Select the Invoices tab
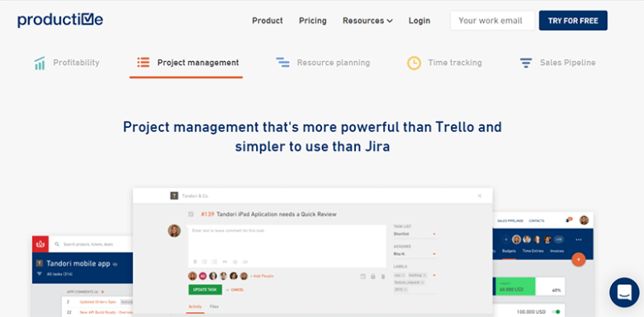The width and height of the screenshot is (644, 317). click(557, 251)
